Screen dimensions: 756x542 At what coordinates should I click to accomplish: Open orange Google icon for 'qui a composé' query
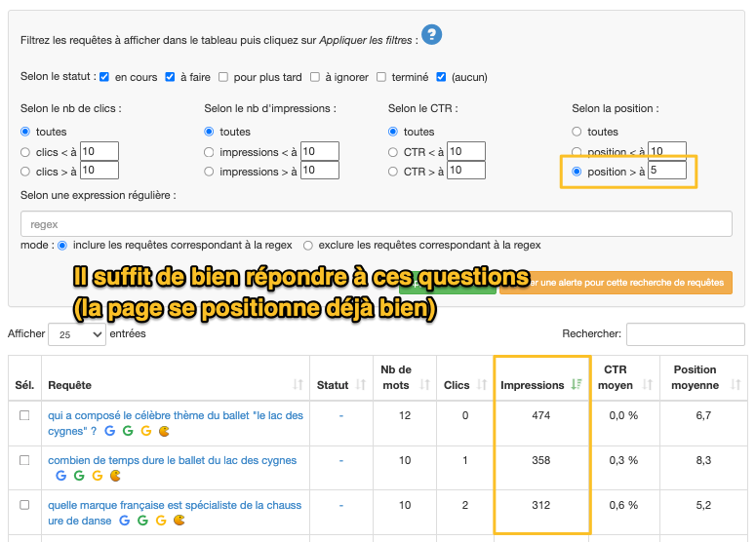click(x=146, y=431)
